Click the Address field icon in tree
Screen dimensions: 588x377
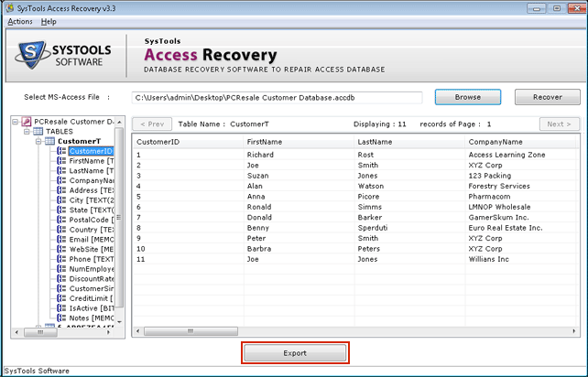tap(61, 190)
